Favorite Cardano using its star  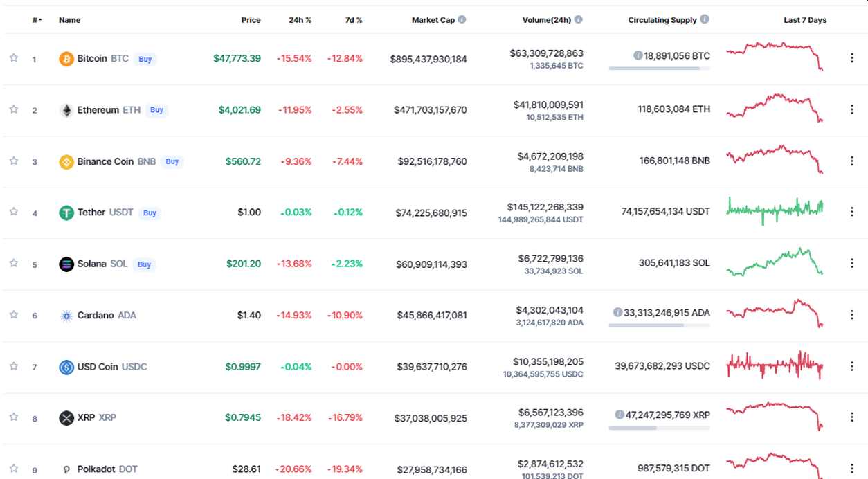[13, 314]
